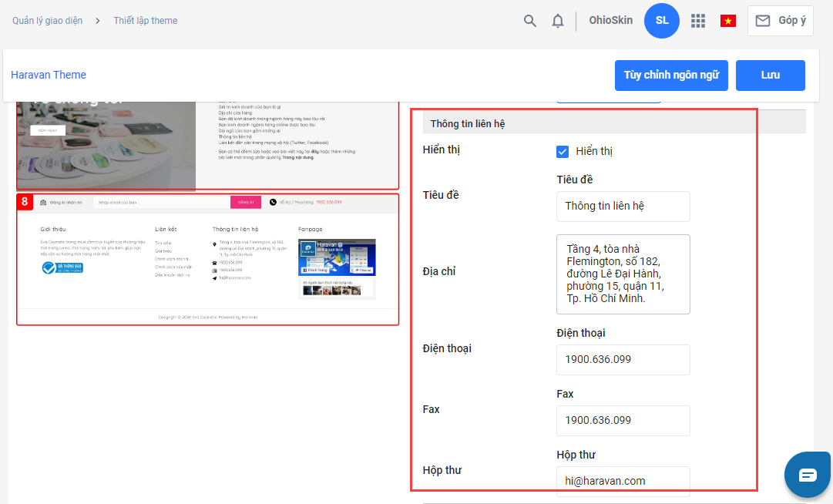Toggle the Hiển thị checkbox
This screenshot has width=833, height=504.
tap(563, 151)
